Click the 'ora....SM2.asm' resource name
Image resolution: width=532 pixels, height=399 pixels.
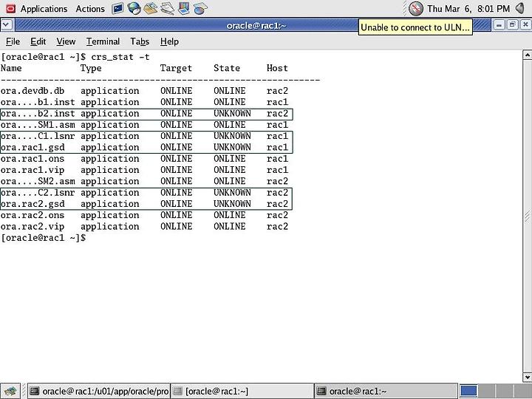click(38, 181)
